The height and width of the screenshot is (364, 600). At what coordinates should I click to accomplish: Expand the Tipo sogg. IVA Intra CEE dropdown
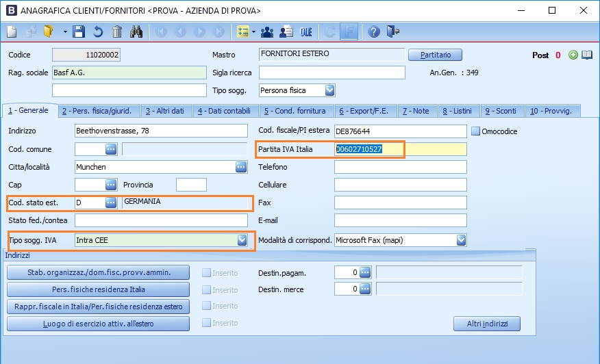click(242, 240)
